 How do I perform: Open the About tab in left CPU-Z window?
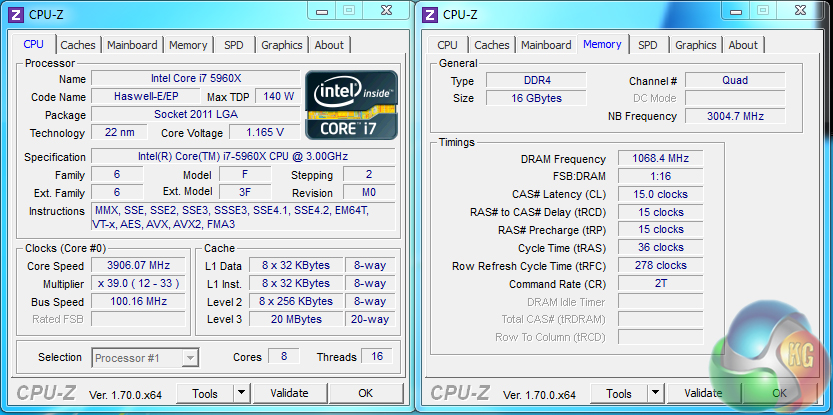(329, 45)
